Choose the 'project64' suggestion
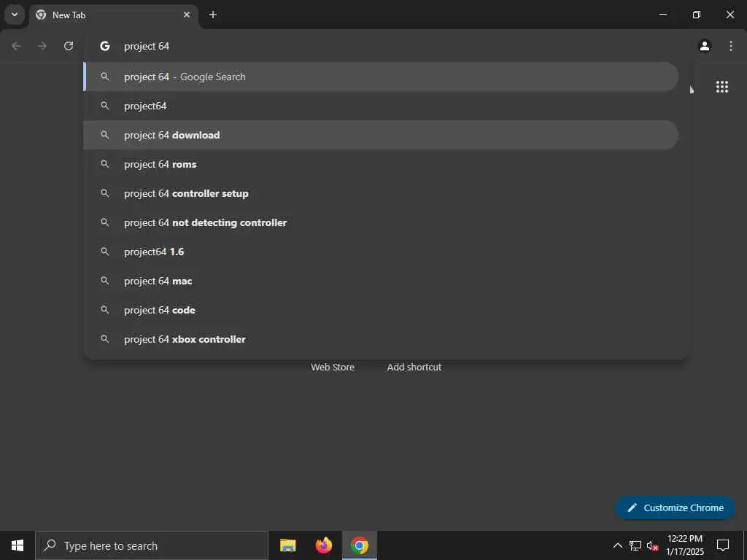This screenshot has height=560, width=747. pos(381,106)
